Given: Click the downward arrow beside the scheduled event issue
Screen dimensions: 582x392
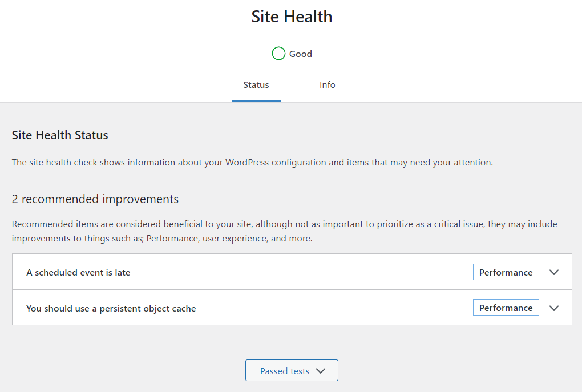Looking at the screenshot, I should coord(553,272).
